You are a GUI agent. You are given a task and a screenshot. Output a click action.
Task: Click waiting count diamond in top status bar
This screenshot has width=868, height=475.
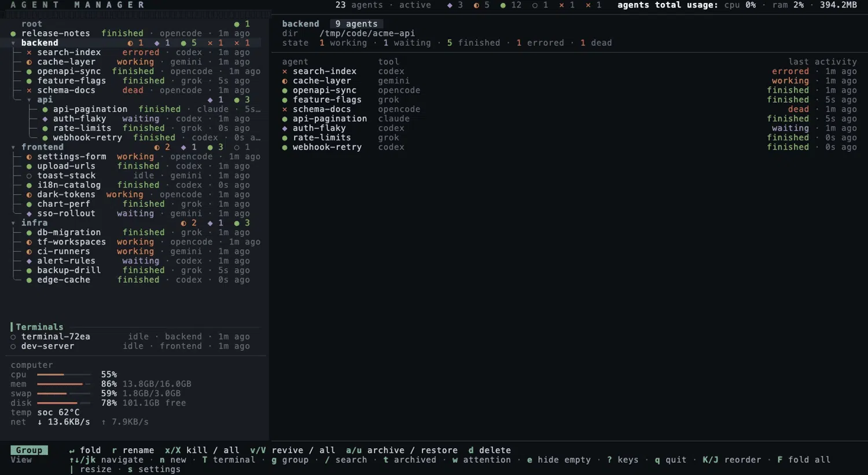click(450, 5)
